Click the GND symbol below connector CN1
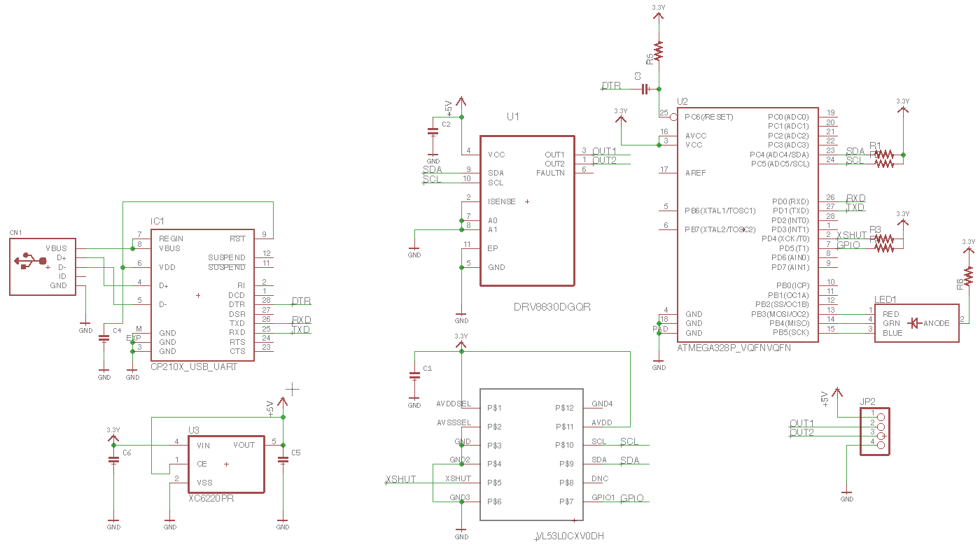Viewport: 980px width, 547px height. tap(85, 326)
